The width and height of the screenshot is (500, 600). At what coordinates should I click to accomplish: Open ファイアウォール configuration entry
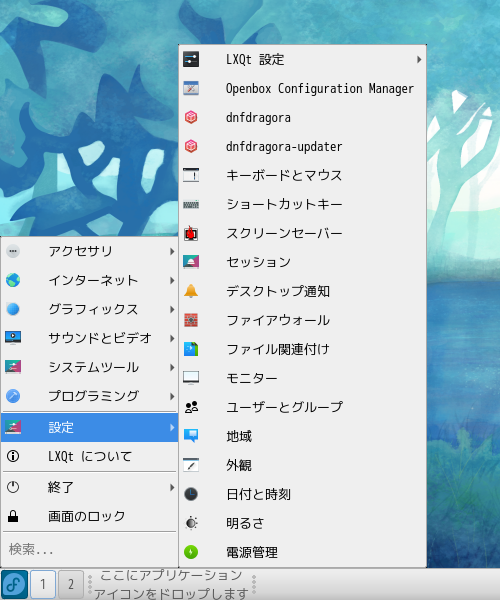pos(302,320)
